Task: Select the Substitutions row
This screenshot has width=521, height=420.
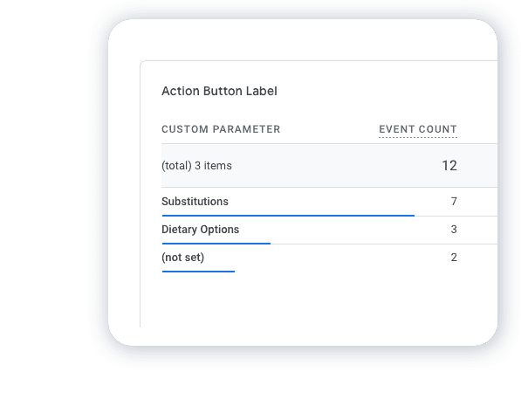Action: coord(329,202)
